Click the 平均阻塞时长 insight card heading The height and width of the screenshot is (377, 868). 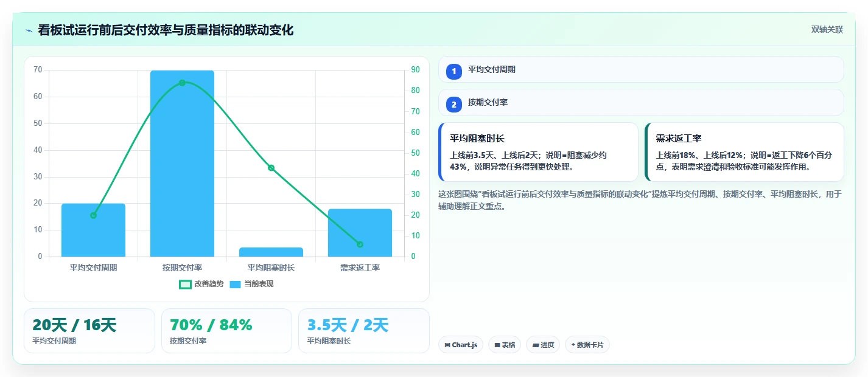pos(477,139)
